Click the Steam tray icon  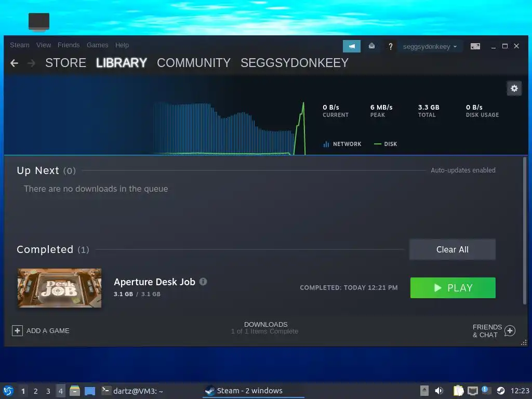[500, 391]
